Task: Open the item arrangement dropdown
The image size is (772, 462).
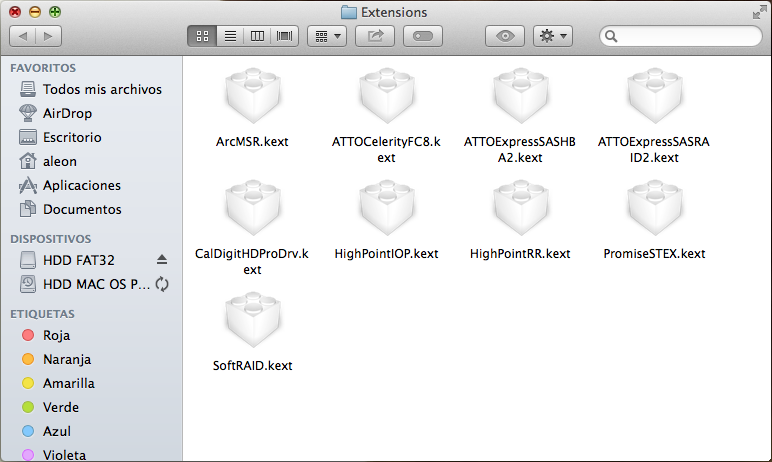Action: [327, 36]
